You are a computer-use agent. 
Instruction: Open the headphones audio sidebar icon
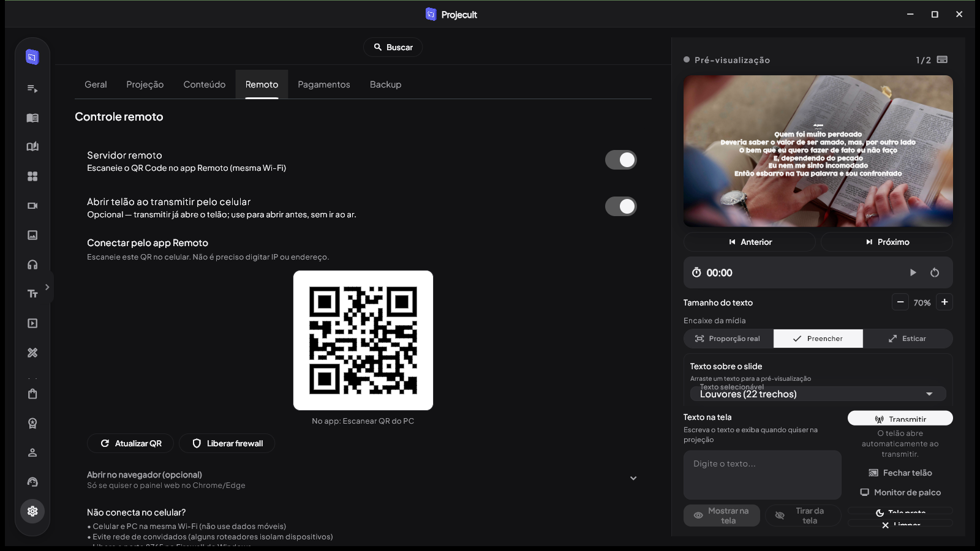click(32, 264)
